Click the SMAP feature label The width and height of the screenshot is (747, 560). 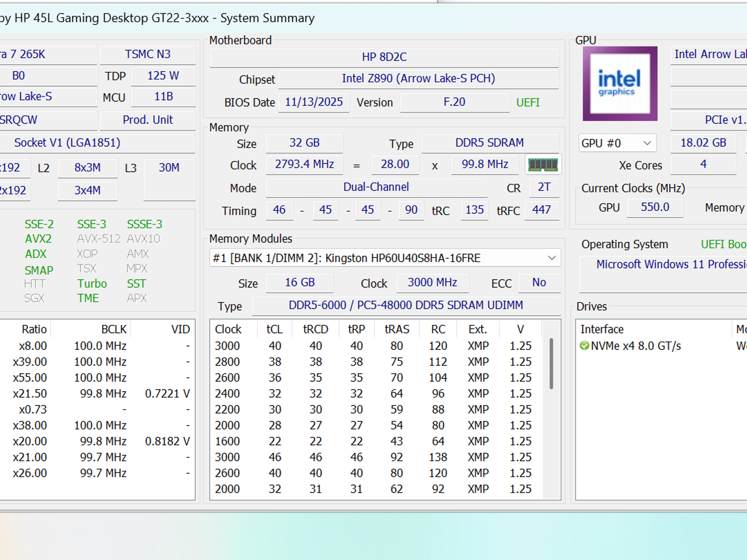39,271
